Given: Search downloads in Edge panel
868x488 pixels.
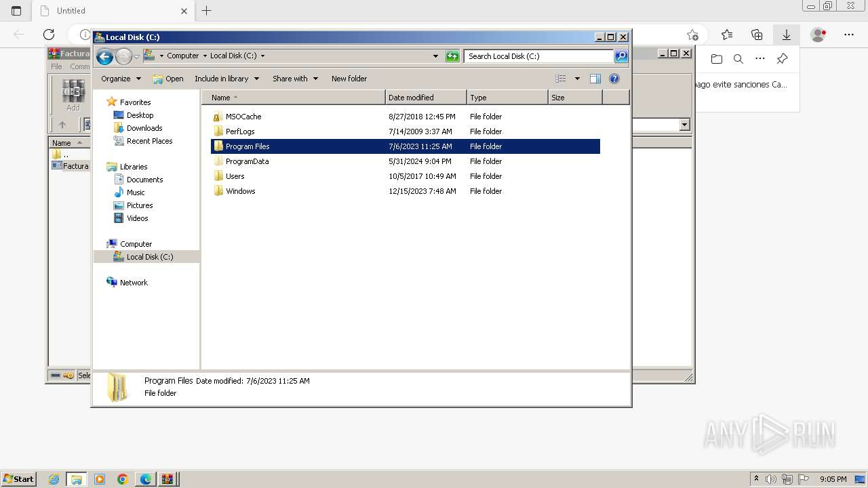Looking at the screenshot, I should click(738, 59).
